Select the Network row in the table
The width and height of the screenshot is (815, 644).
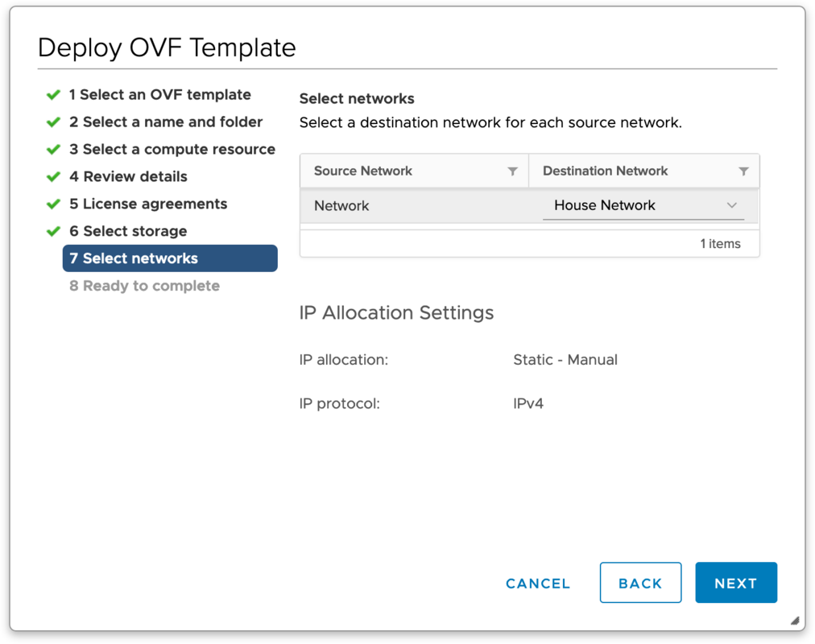tap(341, 205)
